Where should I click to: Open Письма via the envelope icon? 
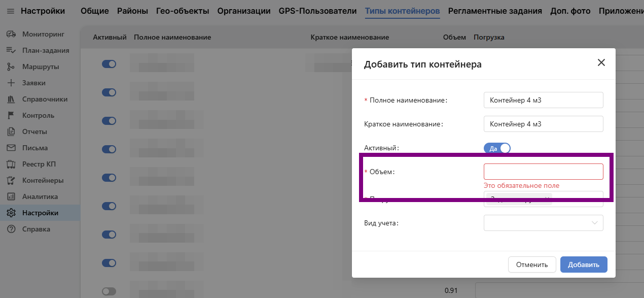click(x=11, y=148)
